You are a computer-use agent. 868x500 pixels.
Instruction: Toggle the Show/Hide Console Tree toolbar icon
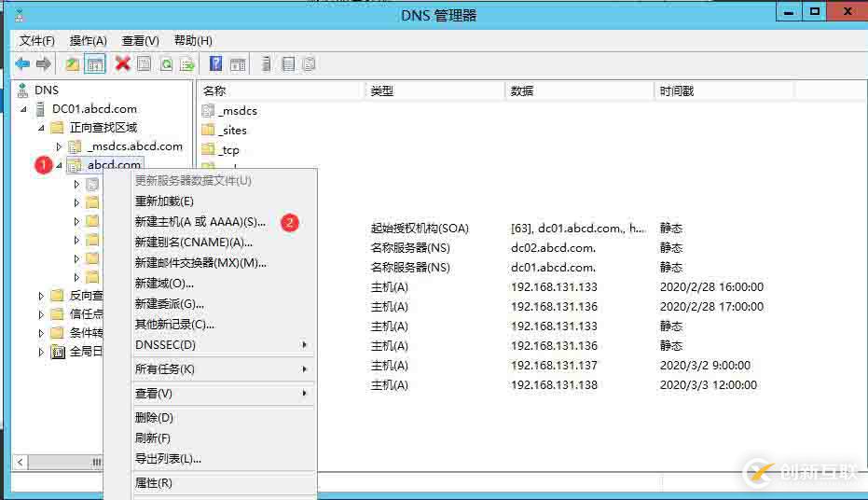[x=95, y=64]
